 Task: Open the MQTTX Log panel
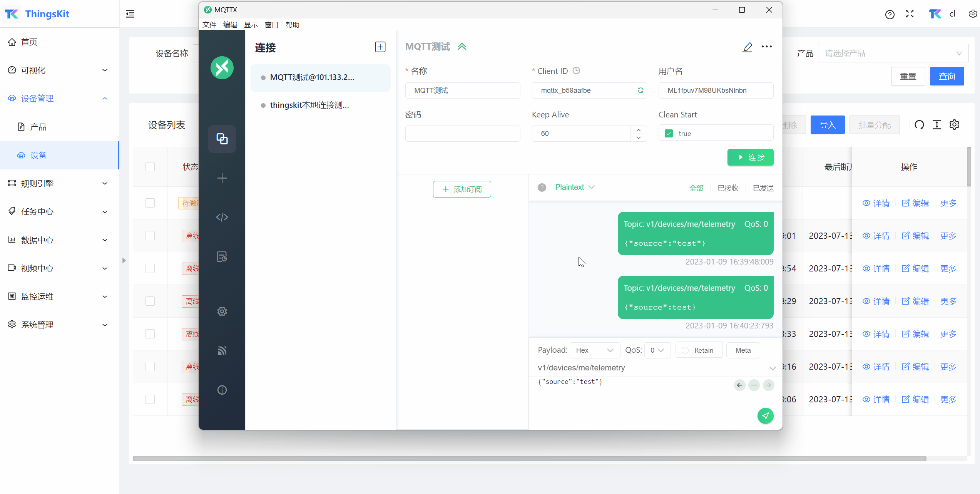tap(222, 256)
